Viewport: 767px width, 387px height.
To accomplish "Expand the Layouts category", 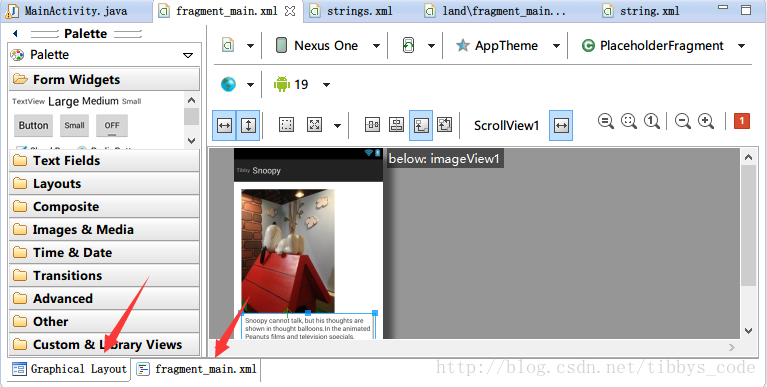I will click(x=104, y=183).
